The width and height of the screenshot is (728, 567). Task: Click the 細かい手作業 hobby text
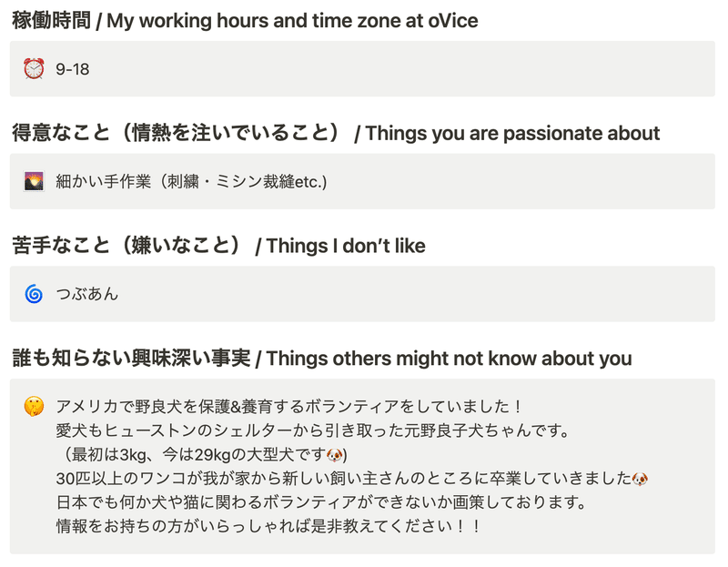(191, 182)
